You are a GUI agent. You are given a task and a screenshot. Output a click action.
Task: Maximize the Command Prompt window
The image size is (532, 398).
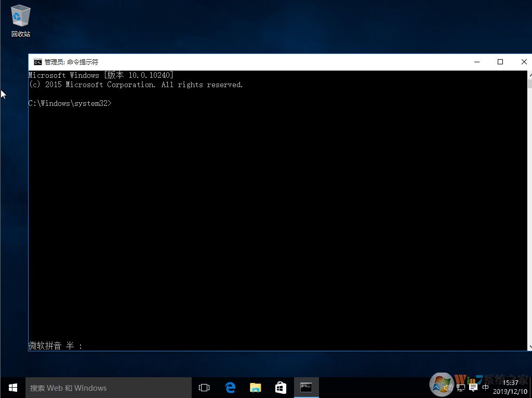click(500, 61)
